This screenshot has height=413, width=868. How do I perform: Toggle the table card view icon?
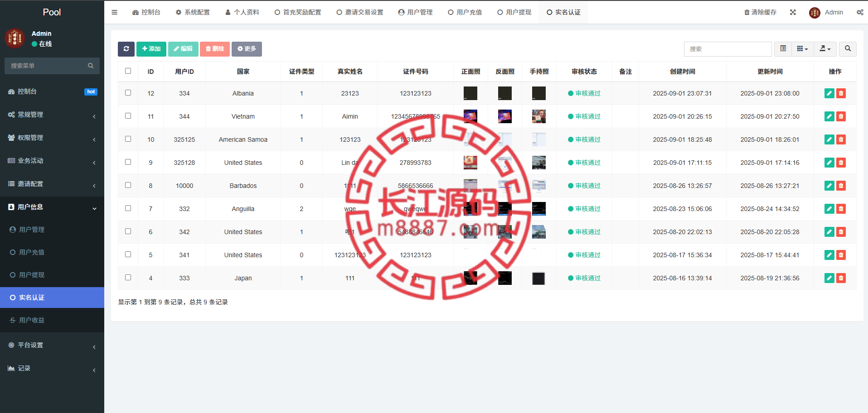783,49
